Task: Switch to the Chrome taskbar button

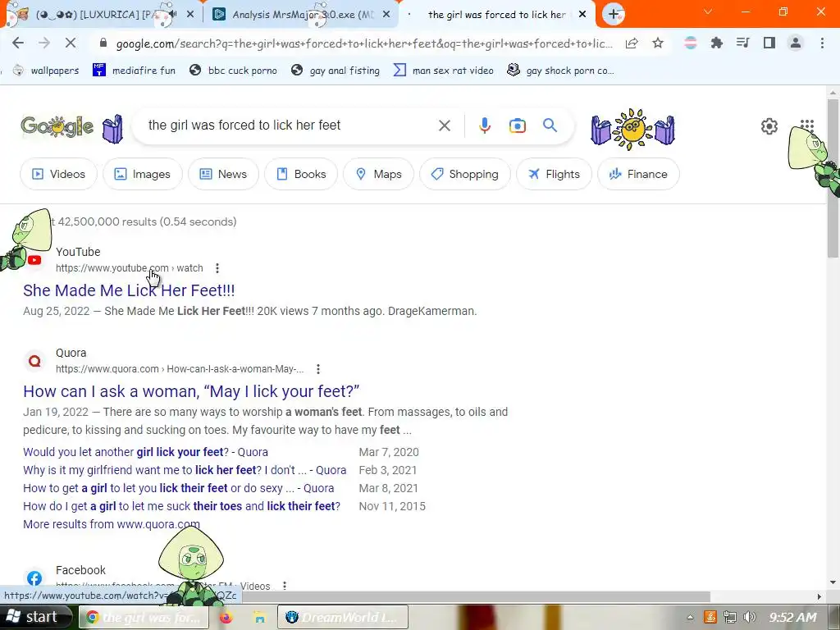Action: click(x=144, y=617)
